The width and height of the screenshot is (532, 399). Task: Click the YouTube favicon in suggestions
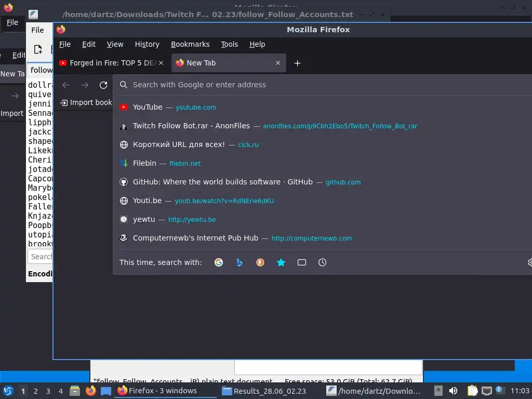[x=124, y=107]
